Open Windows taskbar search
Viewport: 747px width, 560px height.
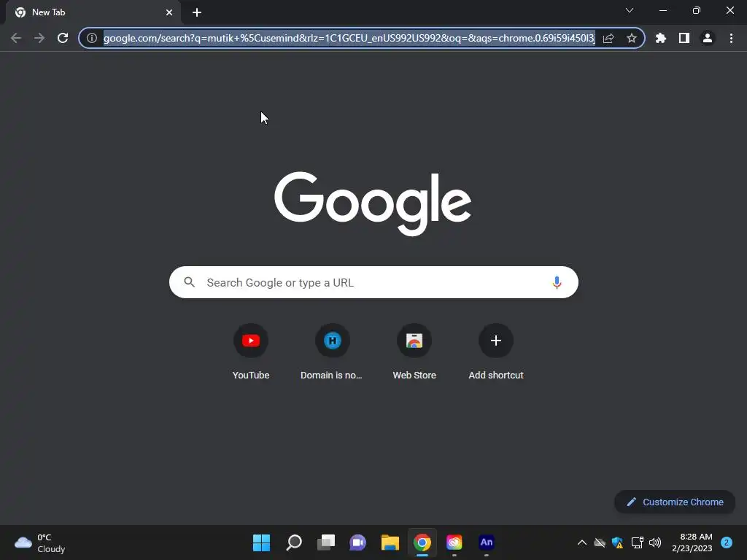click(x=293, y=542)
